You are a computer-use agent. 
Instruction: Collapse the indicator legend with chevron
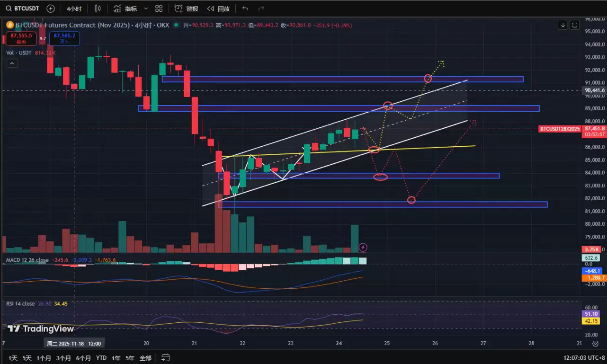click(x=12, y=63)
